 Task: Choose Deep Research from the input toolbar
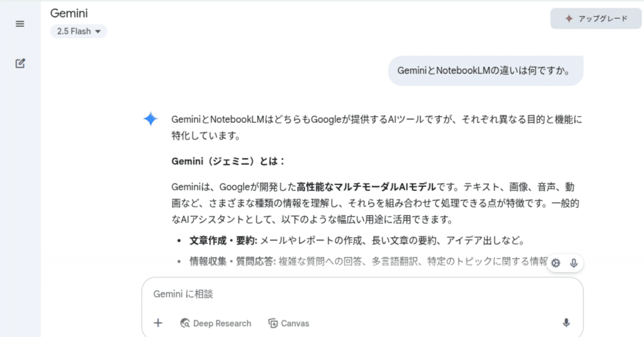pos(215,323)
